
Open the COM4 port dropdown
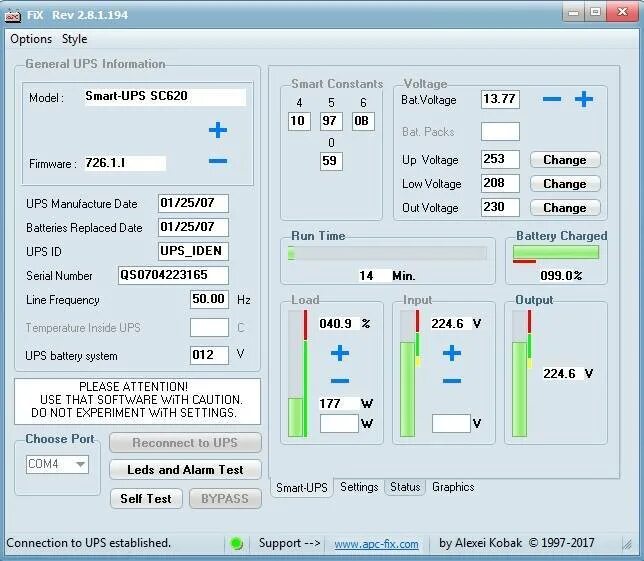coord(57,464)
